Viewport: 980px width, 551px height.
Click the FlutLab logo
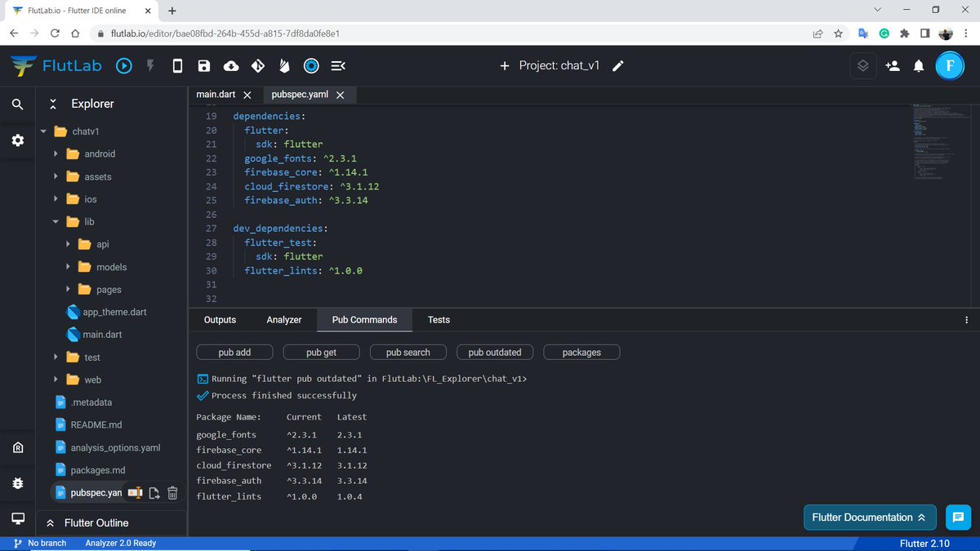click(56, 66)
